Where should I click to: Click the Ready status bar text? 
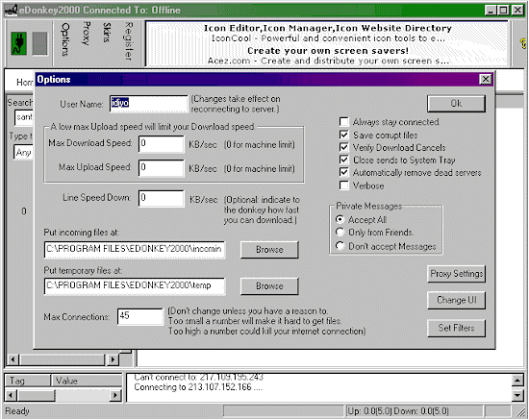click(17, 411)
